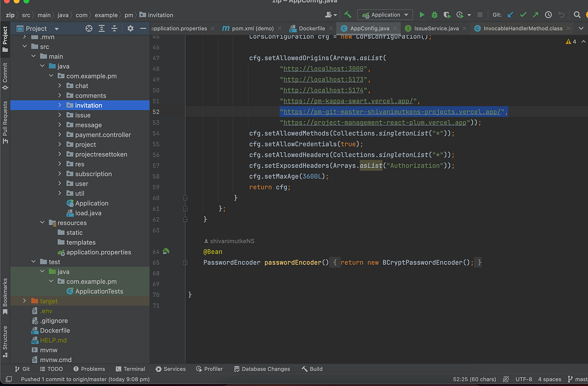Push commits with the Git push arrow
This screenshot has height=386, width=588.
(536, 15)
